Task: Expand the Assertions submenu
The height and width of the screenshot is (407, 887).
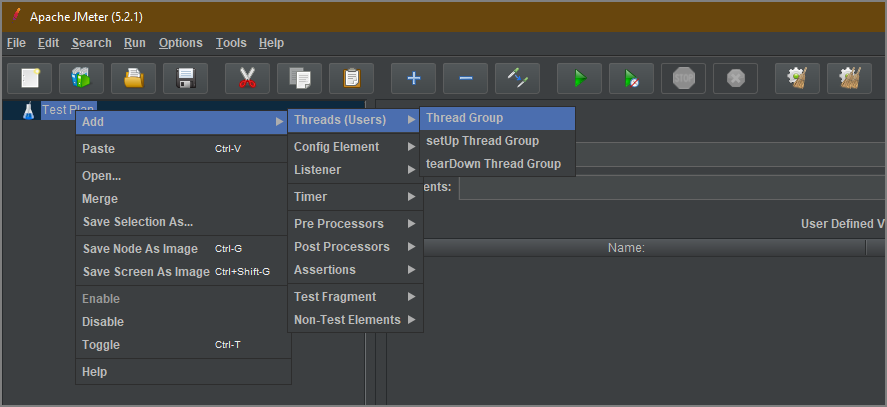Action: [355, 270]
